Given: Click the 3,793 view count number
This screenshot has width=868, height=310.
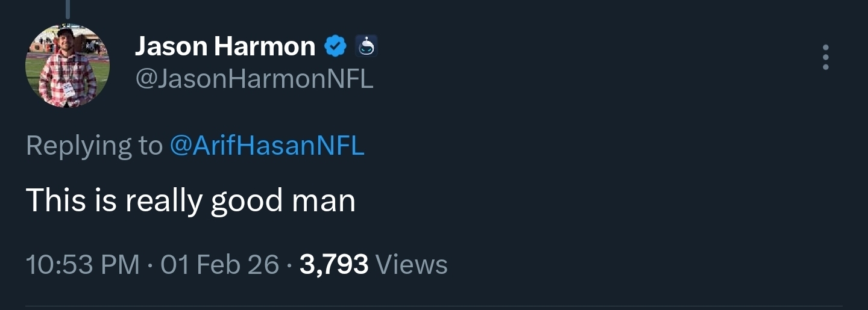Looking at the screenshot, I should (333, 265).
